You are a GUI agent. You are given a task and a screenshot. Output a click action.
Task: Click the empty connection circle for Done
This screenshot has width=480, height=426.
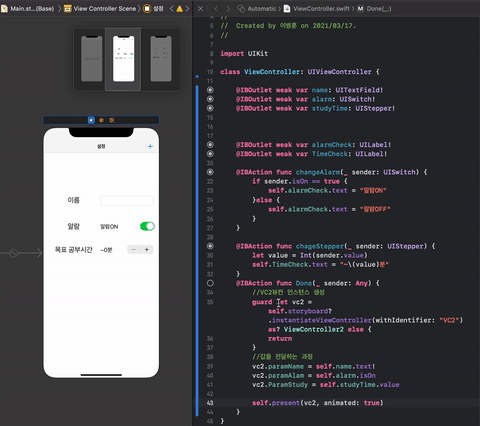coord(210,283)
